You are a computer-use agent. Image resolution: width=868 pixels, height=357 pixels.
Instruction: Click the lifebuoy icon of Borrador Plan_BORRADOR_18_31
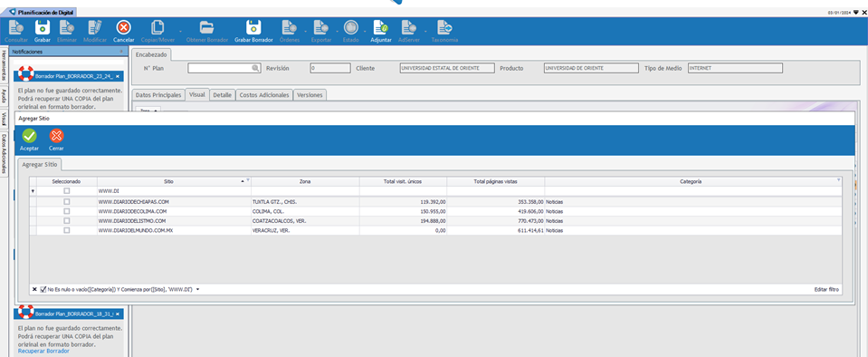pyautogui.click(x=25, y=312)
